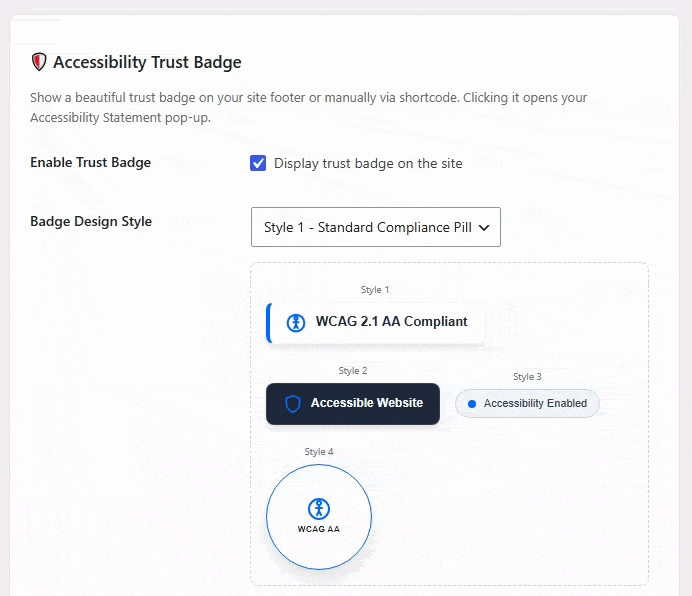
Task: Click the accessibility icon inside circular WCAG AA badge
Action: click(319, 508)
